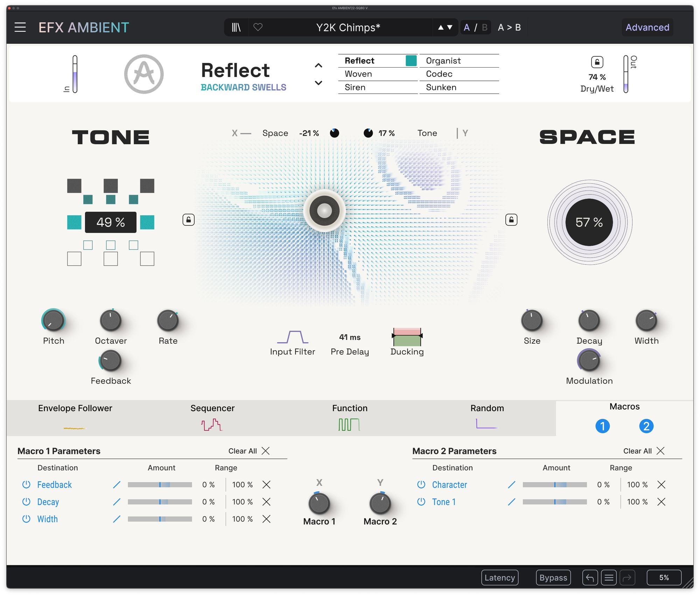The width and height of the screenshot is (700, 596).
Task: Click the Input Filter curve icon
Action: tap(293, 337)
